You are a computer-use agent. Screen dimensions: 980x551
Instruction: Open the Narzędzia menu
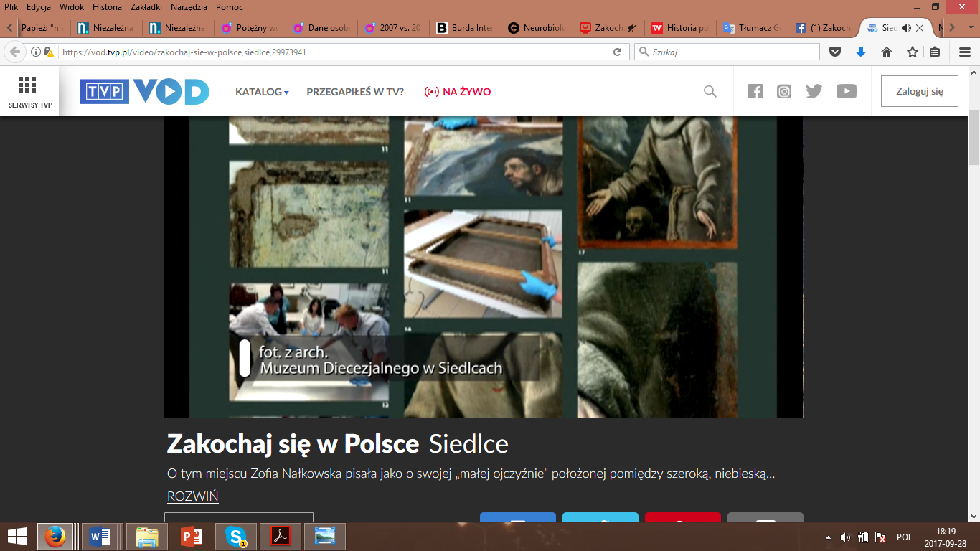pos(190,7)
